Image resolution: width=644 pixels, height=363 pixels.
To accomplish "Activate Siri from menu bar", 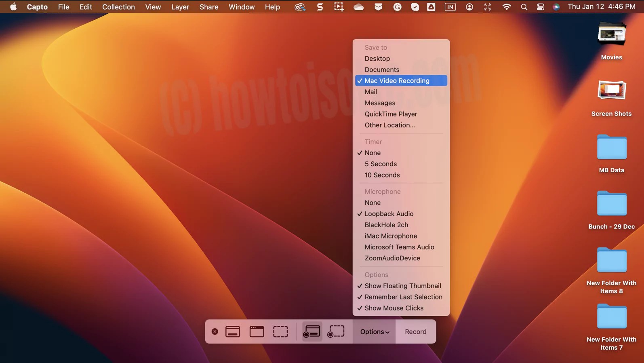I will pos(556,7).
